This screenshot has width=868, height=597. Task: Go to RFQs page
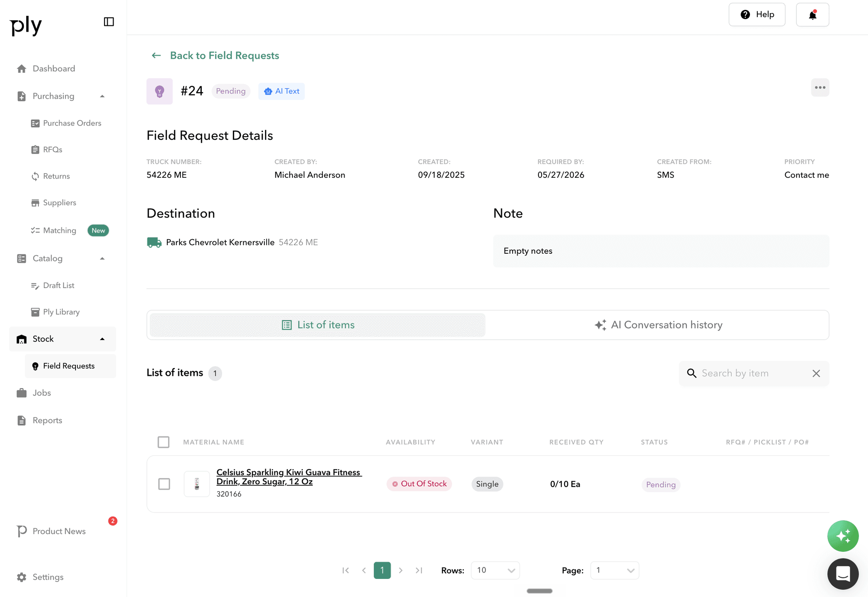coord(47,150)
